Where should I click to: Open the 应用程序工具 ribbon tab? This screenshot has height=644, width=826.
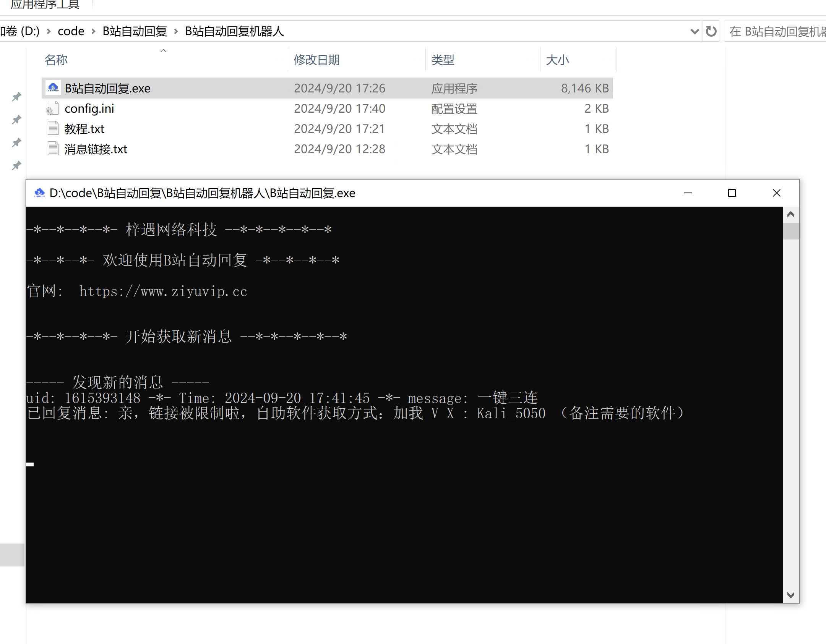point(45,5)
